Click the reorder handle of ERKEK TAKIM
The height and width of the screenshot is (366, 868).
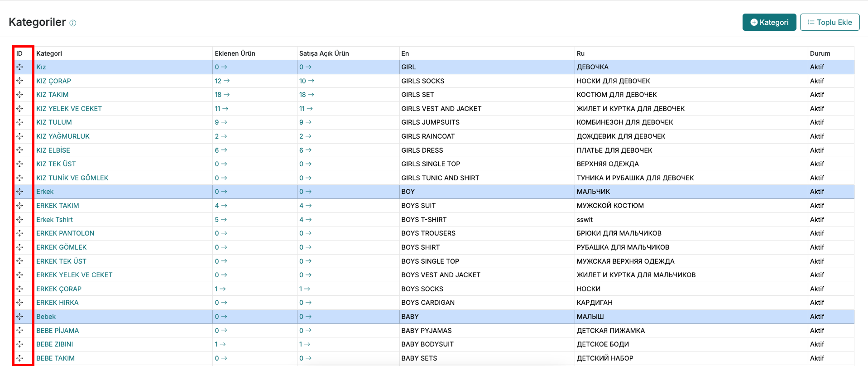click(20, 206)
